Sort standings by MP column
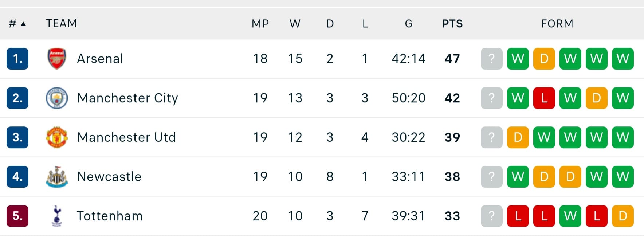This screenshot has width=644, height=243. coord(260,24)
